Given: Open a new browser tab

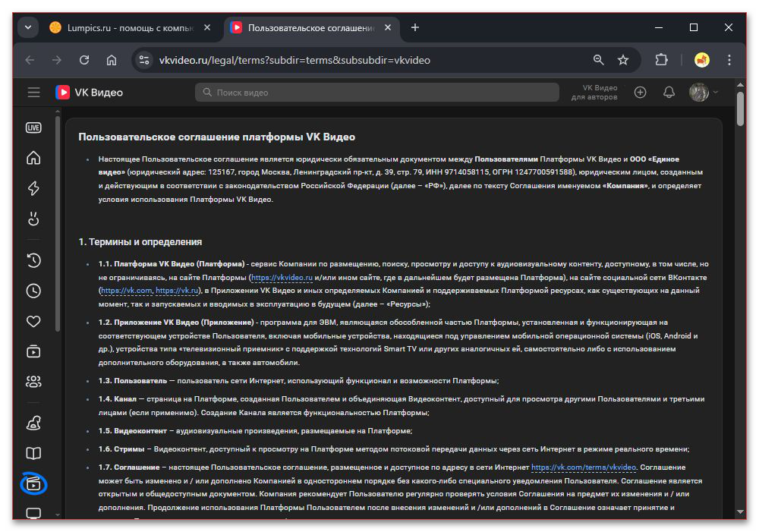Looking at the screenshot, I should click(x=415, y=27).
